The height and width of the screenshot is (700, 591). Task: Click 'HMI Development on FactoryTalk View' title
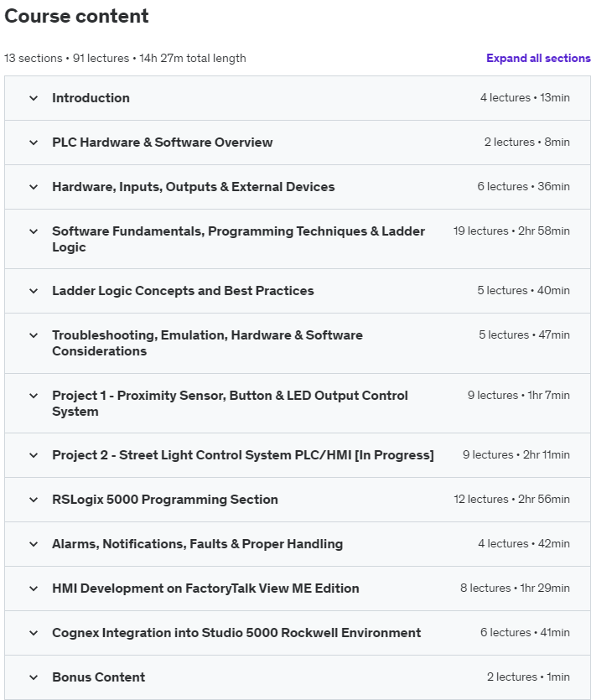pyautogui.click(x=205, y=589)
